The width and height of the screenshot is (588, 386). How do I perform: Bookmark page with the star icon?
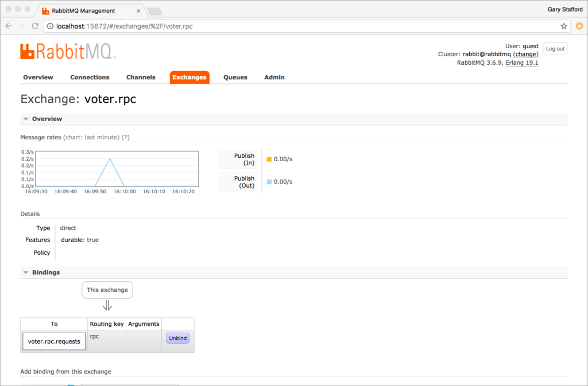point(564,26)
